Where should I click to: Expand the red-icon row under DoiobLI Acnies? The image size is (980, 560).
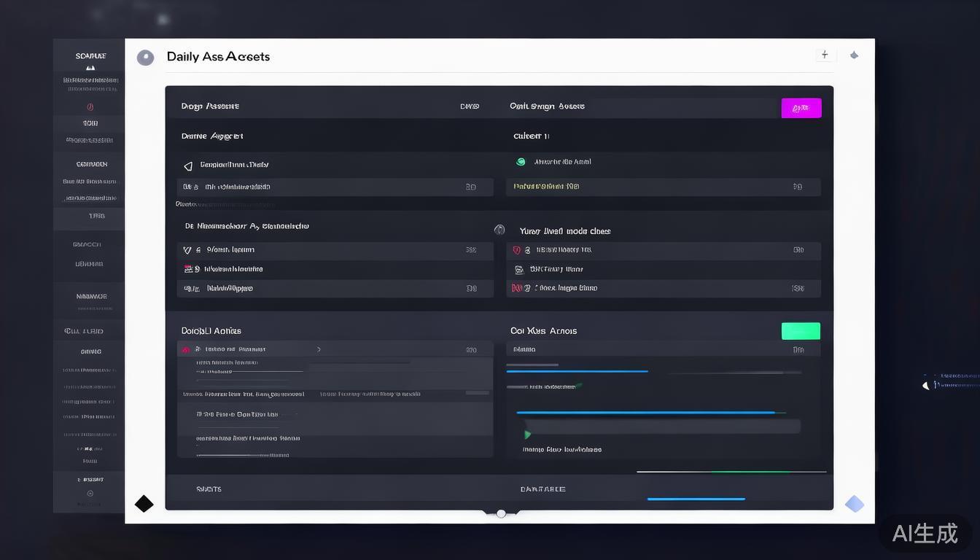pos(186,349)
